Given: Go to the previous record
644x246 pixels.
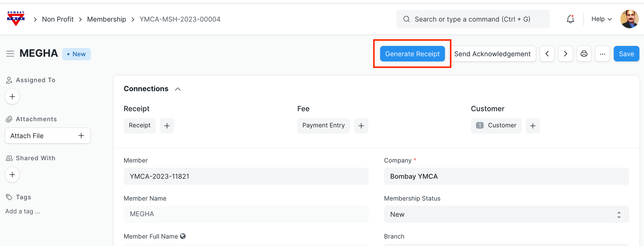Looking at the screenshot, I should point(547,54).
